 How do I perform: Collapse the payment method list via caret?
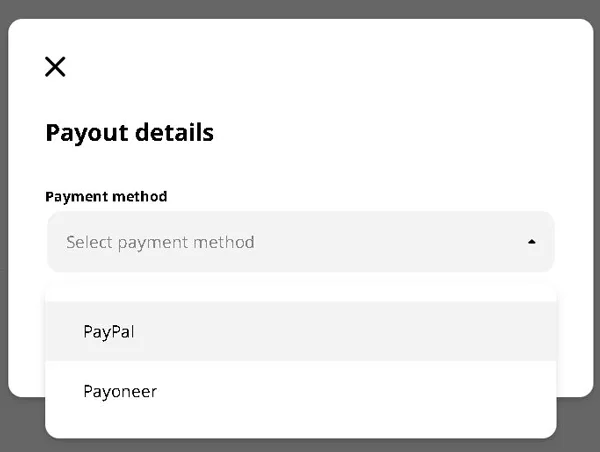[532, 242]
